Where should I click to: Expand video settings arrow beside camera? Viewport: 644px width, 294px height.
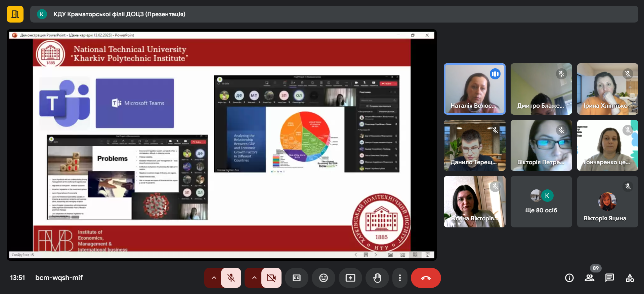pos(254,278)
